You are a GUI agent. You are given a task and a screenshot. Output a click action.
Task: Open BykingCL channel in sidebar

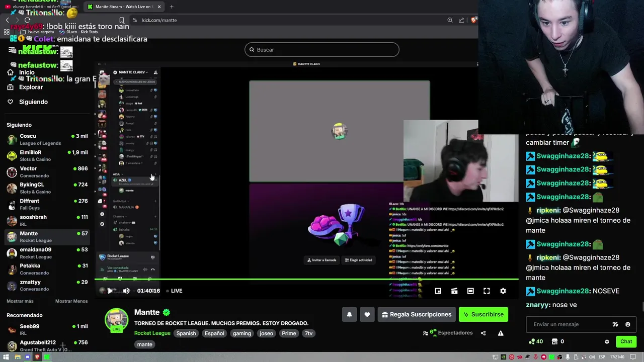[x=48, y=188]
